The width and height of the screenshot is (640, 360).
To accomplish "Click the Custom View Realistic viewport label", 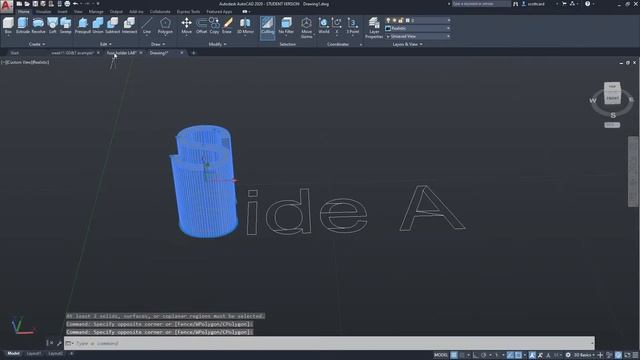I will coord(25,62).
